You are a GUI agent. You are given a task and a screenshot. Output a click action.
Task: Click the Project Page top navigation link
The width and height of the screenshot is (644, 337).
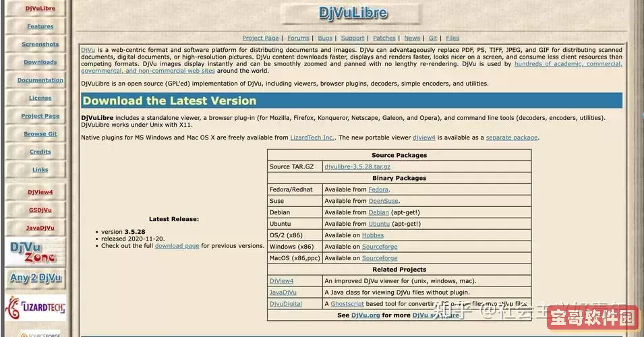(260, 38)
